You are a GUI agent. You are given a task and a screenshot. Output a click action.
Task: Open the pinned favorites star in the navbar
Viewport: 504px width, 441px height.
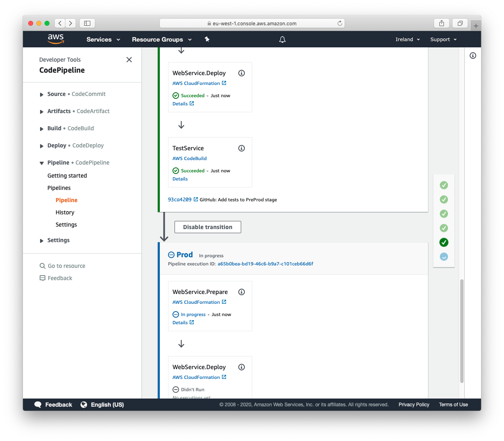(207, 39)
